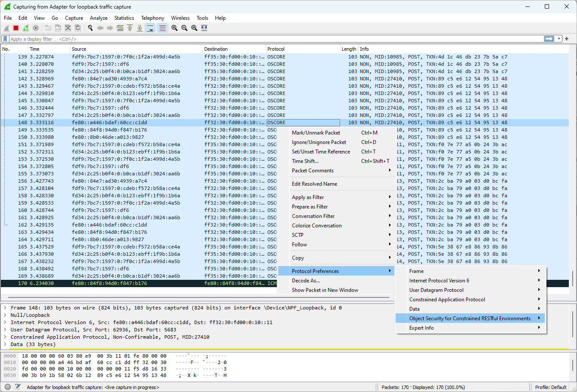
Task: Open the display filter history dropdown
Action: (559, 39)
